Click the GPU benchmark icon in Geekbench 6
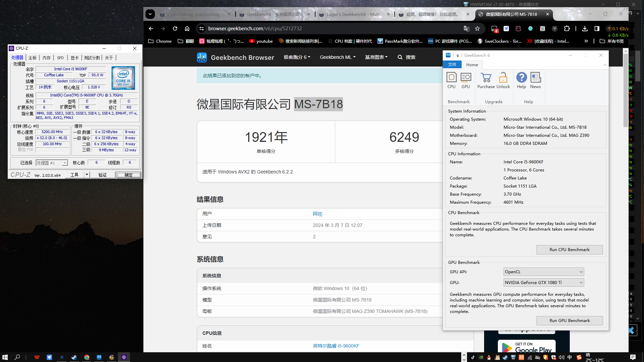The width and height of the screenshot is (644, 362). click(x=466, y=80)
